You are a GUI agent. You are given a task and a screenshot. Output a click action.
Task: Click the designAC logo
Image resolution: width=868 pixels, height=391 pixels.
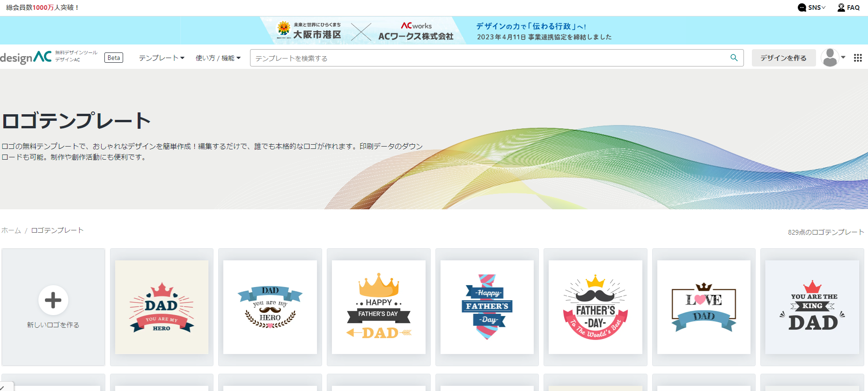click(26, 57)
